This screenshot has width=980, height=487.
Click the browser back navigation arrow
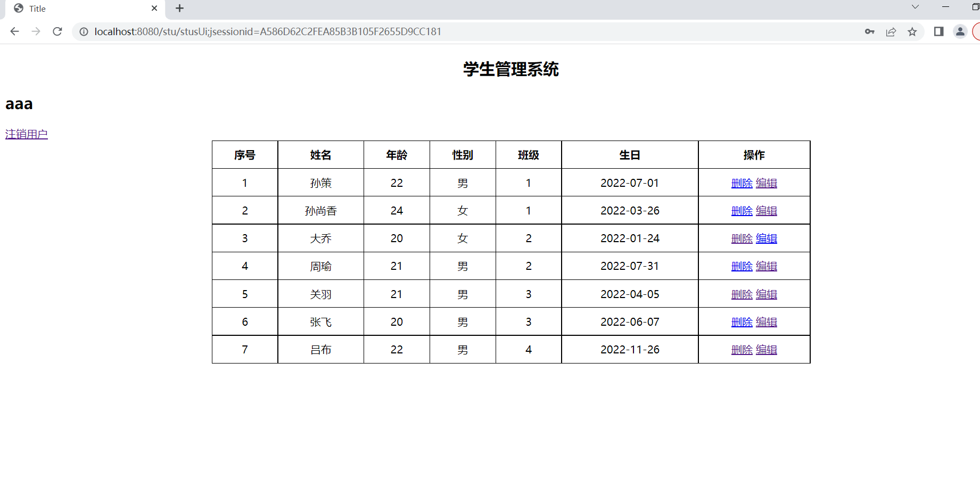click(14, 31)
